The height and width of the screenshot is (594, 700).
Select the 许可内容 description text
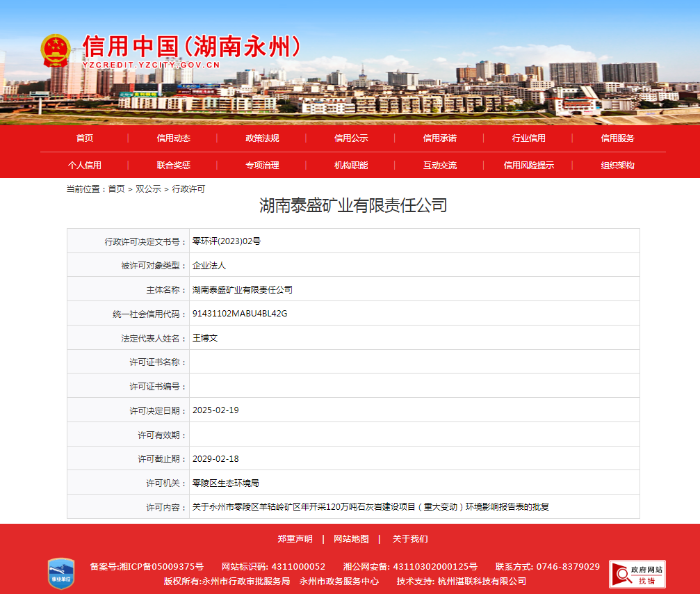(x=371, y=507)
